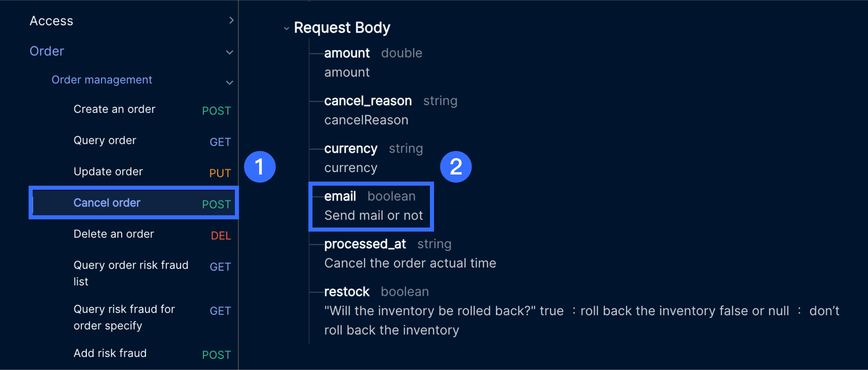This screenshot has width=868, height=370.
Task: Click the cancel_reason parameter name
Action: click(x=368, y=101)
